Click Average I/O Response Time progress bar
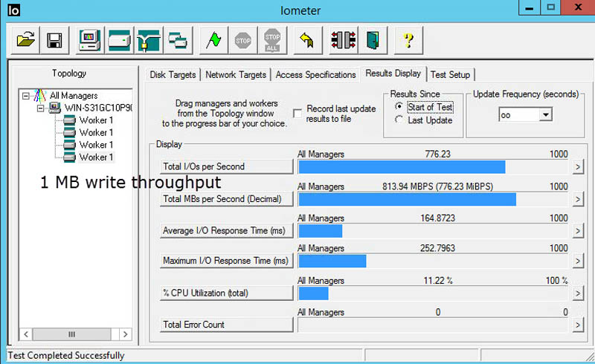This screenshot has width=595, height=364. 433,231
